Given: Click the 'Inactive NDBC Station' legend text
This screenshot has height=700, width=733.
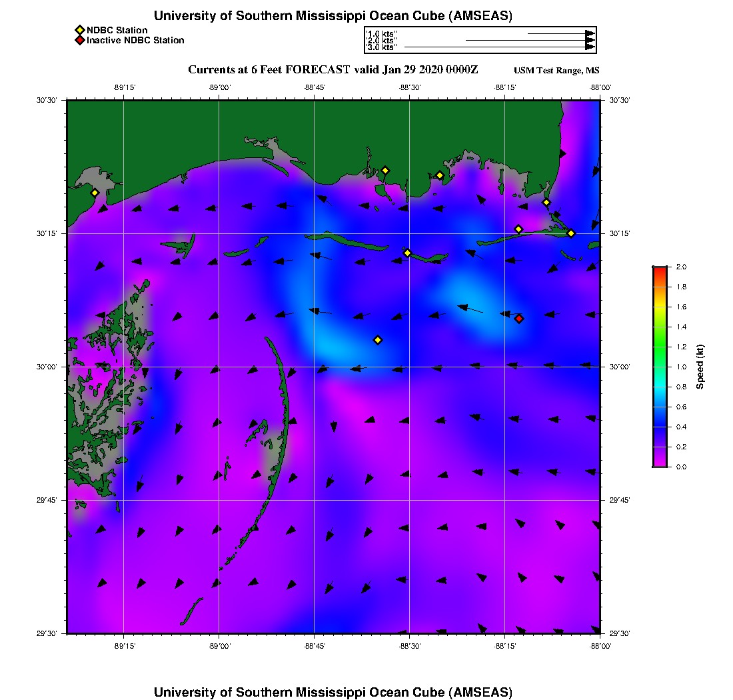Looking at the screenshot, I should [x=135, y=40].
